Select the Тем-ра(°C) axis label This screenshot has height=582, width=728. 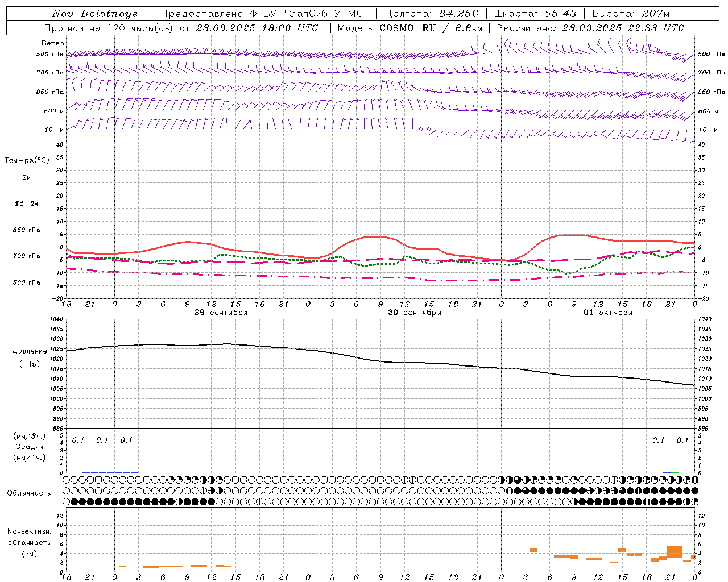point(27,161)
